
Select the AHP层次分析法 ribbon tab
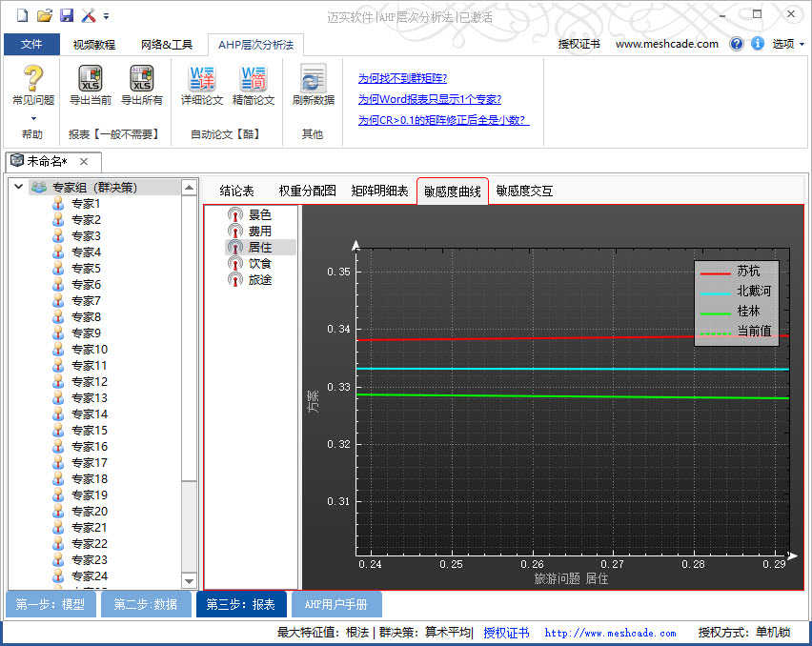255,45
